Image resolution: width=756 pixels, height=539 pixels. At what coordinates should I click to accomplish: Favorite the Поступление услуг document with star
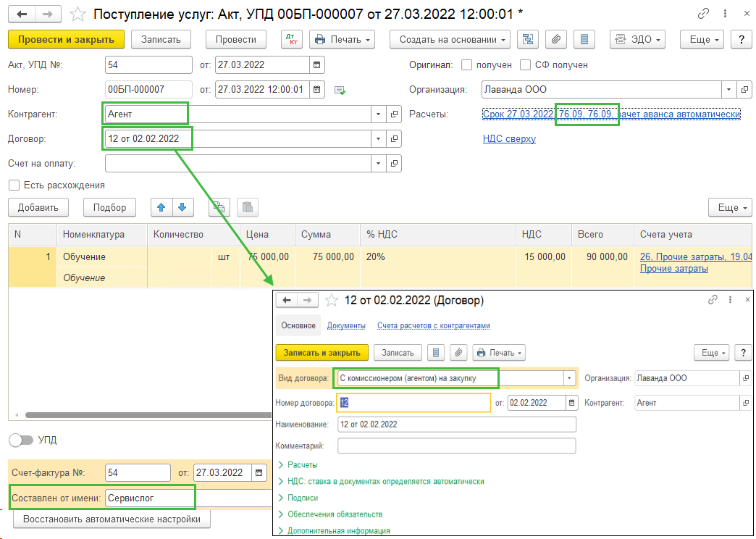pos(78,15)
